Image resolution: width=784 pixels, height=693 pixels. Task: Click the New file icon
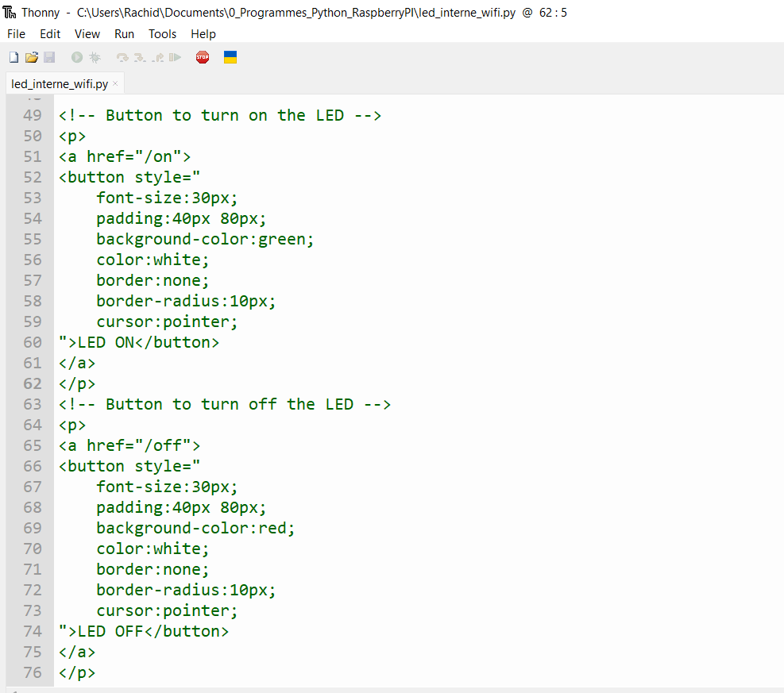(14, 57)
